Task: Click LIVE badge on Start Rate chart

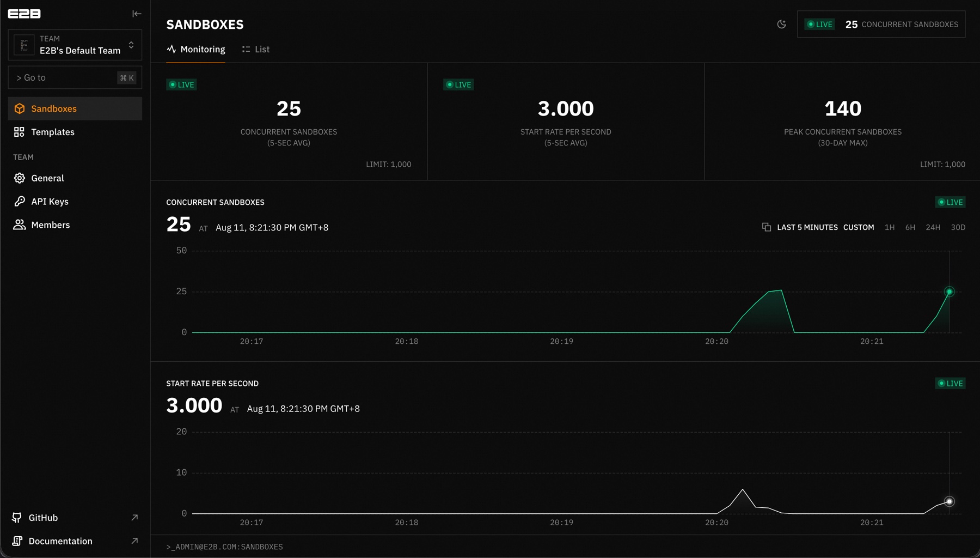Action: pos(950,384)
